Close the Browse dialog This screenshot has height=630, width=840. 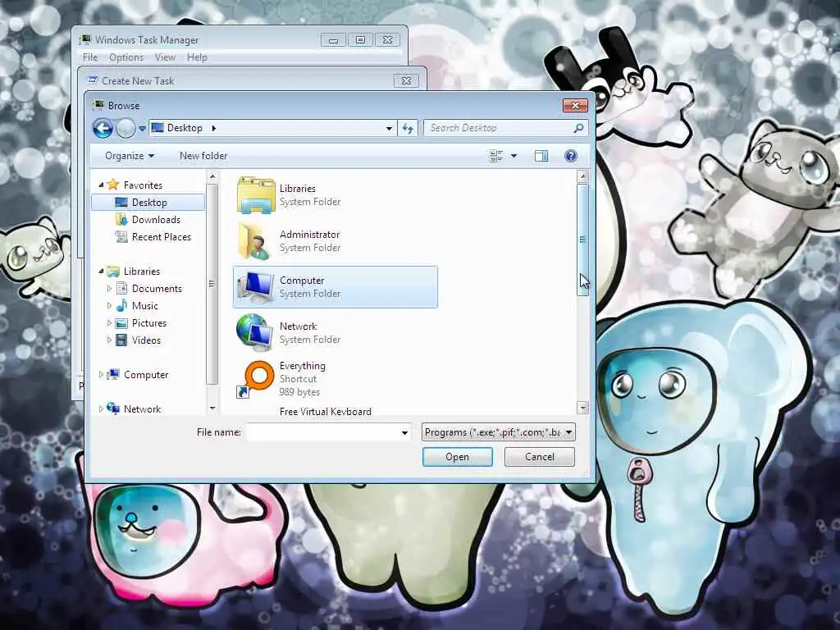pyautogui.click(x=575, y=106)
